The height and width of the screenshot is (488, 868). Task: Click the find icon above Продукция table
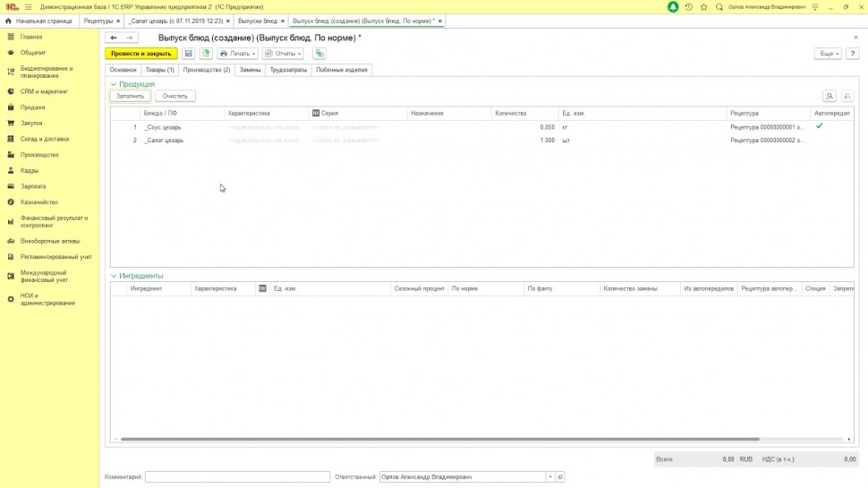click(830, 96)
